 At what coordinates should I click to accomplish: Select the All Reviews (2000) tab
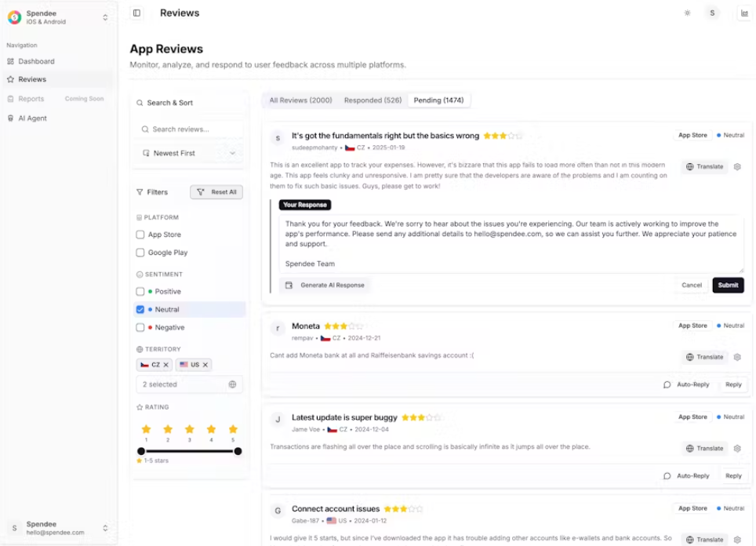point(300,100)
